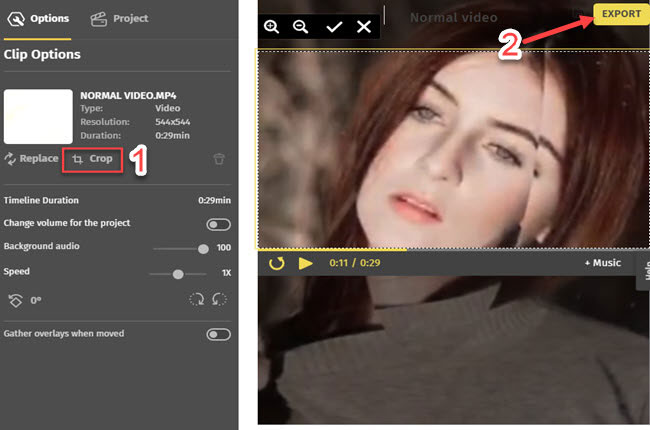The image size is (650, 430).
Task: Adjust the Background audio slider handle
Action: 203,249
